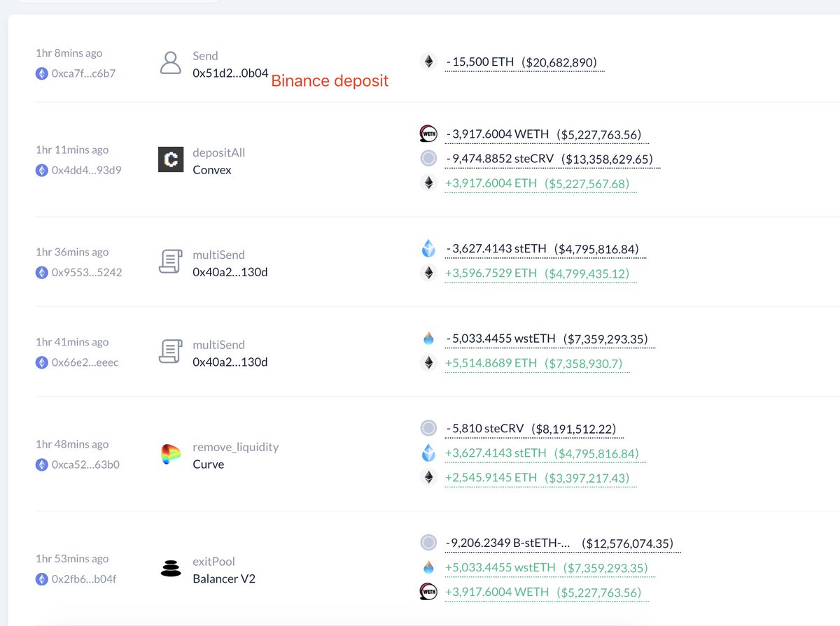
Task: Open recipient address 0x51d2…0b04
Action: [230, 73]
